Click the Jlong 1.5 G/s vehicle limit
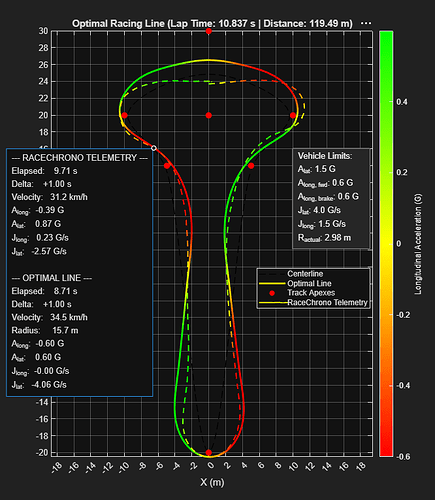The image size is (435, 500). [322, 224]
